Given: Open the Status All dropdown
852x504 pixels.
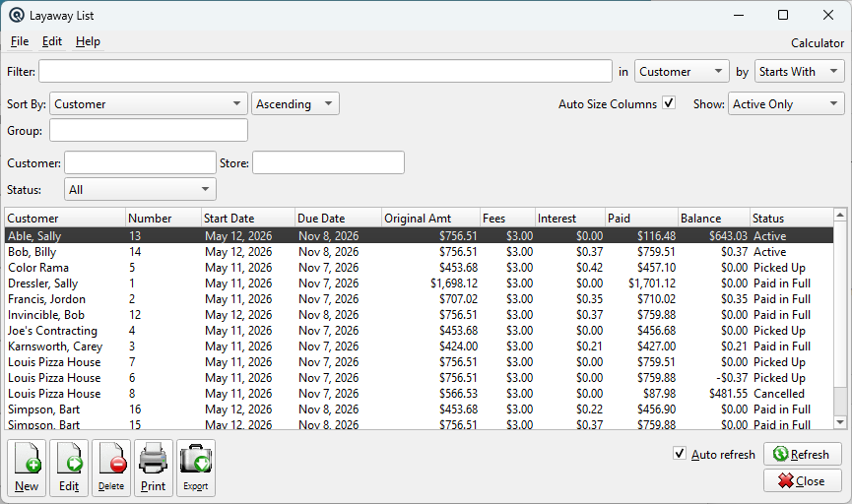Looking at the screenshot, I should tap(140, 189).
